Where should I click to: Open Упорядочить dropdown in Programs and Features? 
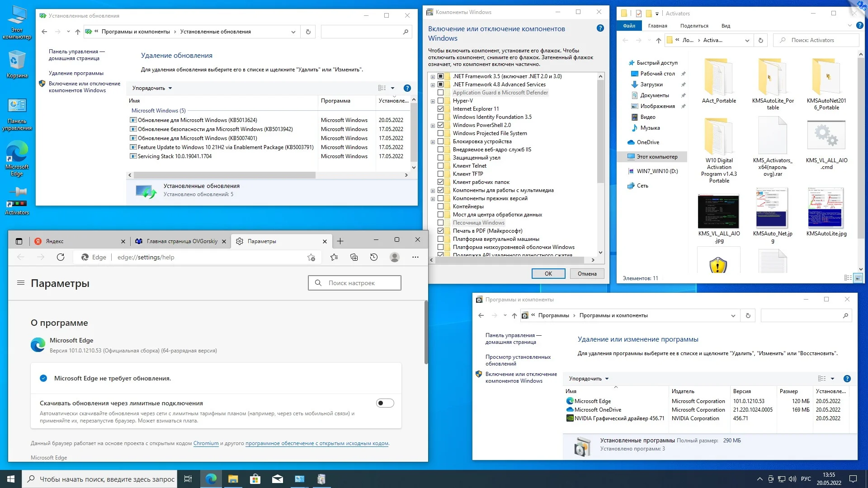coord(589,379)
